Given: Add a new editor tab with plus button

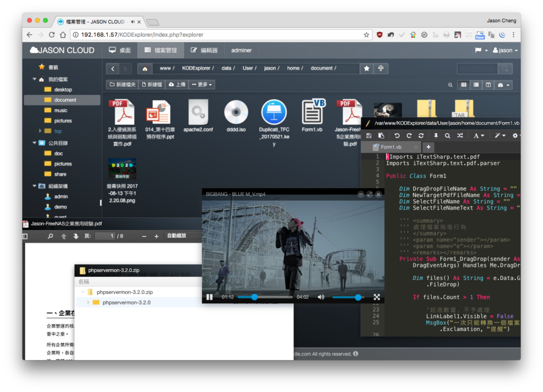Looking at the screenshot, I should pos(428,147).
